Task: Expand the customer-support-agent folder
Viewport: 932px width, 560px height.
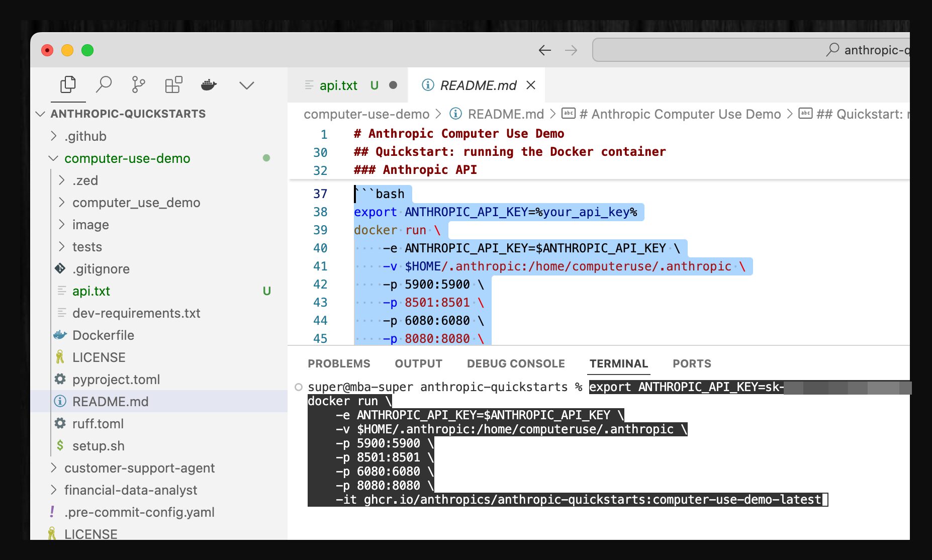Action: [139, 468]
